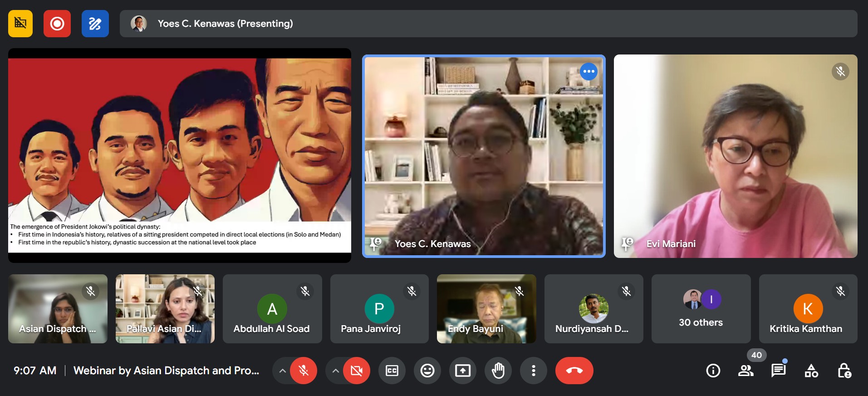Click the red record extension icon

[x=57, y=23]
